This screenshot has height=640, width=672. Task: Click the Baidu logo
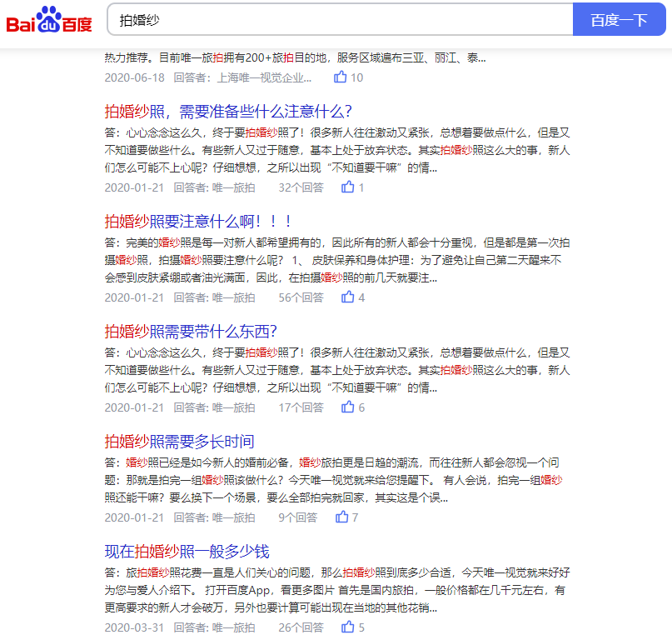[49, 20]
